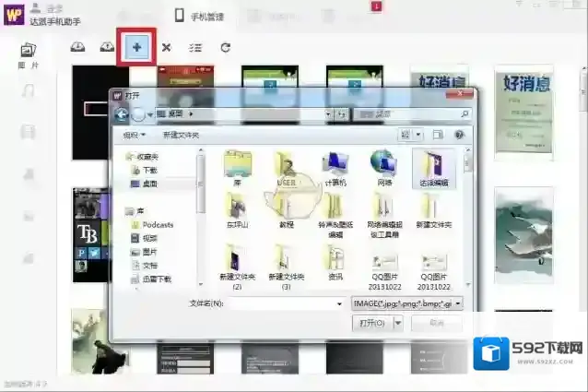The width and height of the screenshot is (588, 392).
Task: Click the first import toolbar icon
Action: 78,47
